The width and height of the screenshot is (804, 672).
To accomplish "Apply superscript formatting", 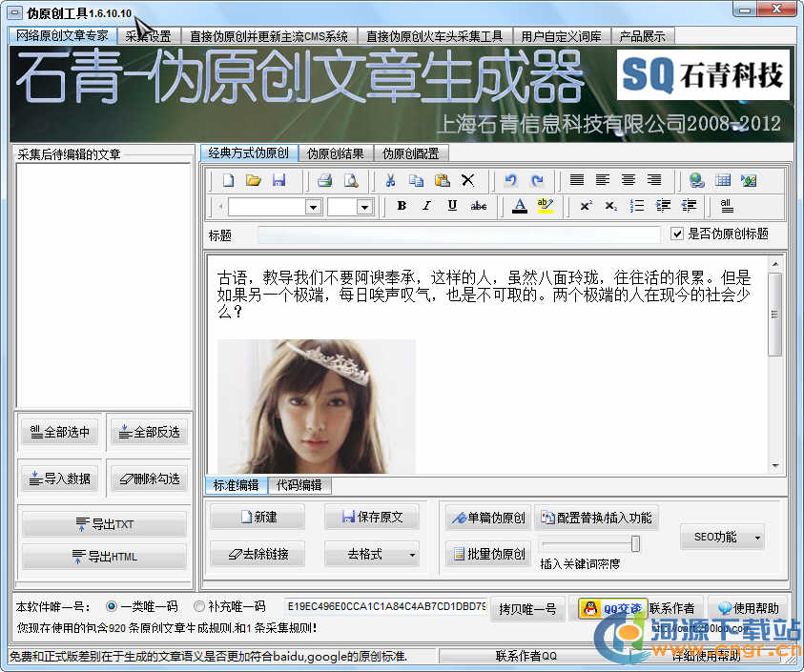I will tap(587, 206).
